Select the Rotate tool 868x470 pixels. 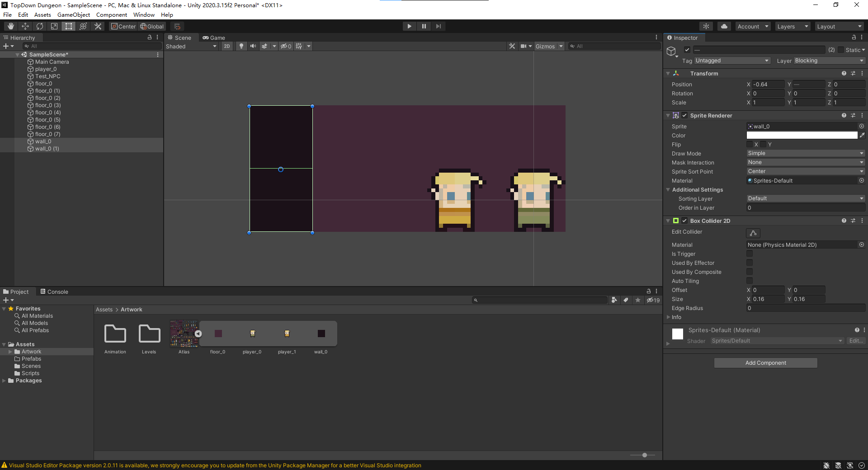[40, 26]
